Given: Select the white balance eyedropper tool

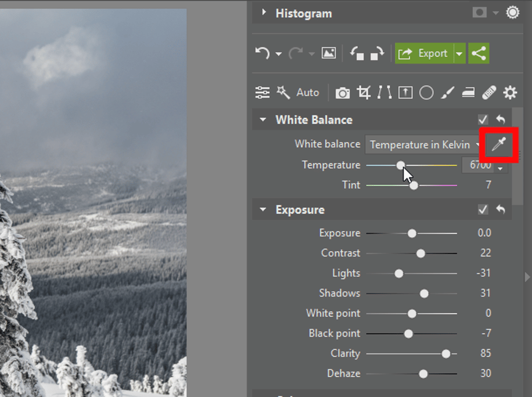Looking at the screenshot, I should point(499,145).
